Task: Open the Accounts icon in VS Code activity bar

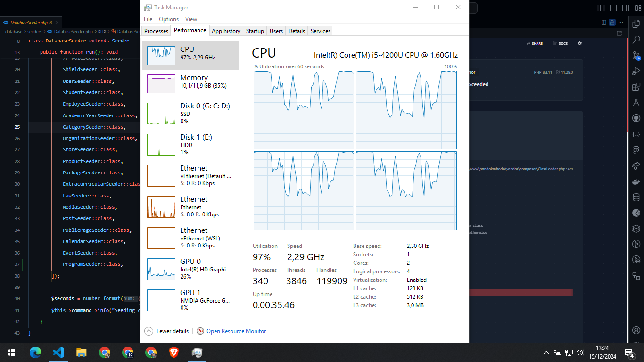Action: tap(636, 330)
